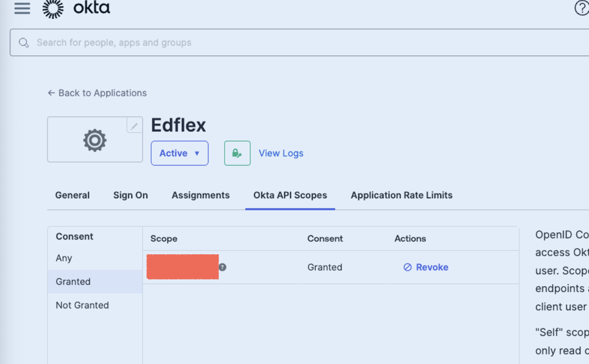
Task: Switch to the Sign On tab
Action: (130, 195)
